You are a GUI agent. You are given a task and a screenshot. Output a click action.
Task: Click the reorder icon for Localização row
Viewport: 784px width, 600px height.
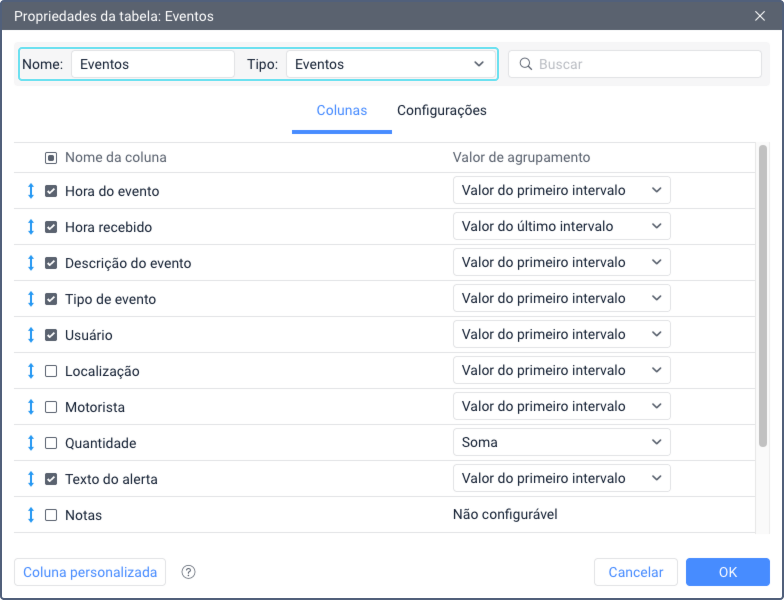point(31,371)
